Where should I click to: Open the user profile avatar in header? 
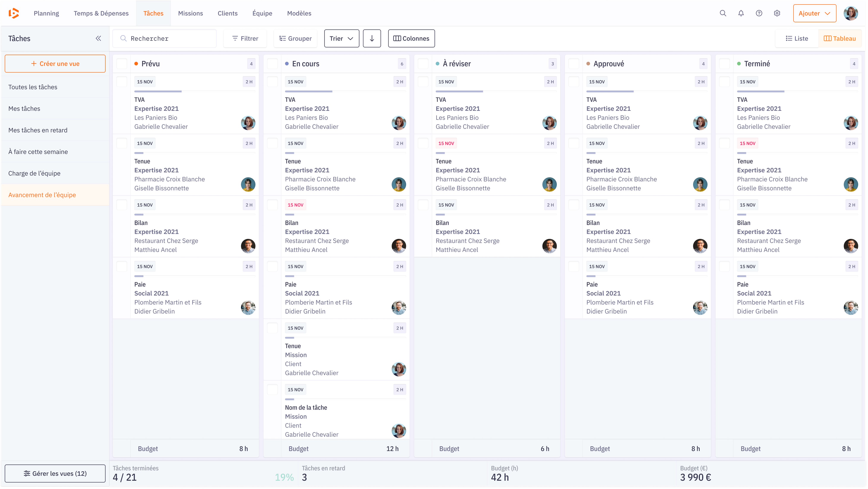click(851, 13)
